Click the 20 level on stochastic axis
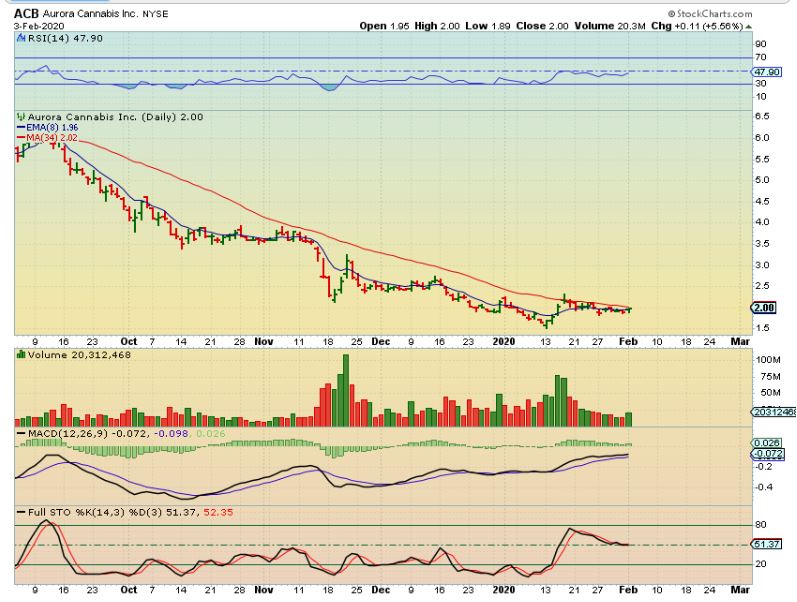Image resolution: width=797 pixels, height=602 pixels. 761,564
